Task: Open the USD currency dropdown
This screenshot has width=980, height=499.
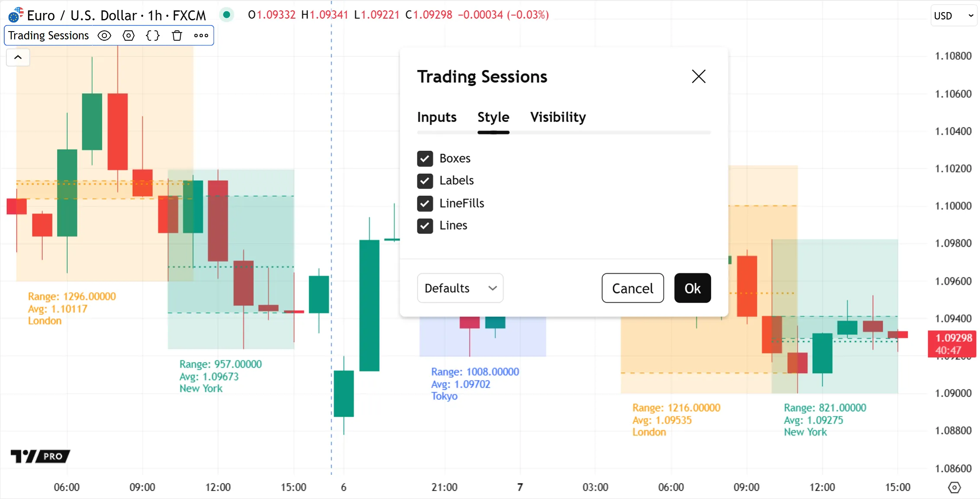Action: coord(953,16)
